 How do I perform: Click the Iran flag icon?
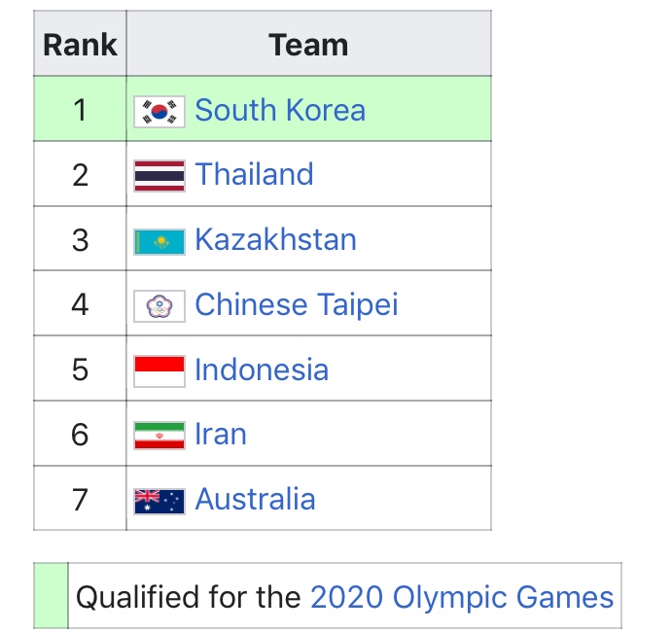click(x=159, y=436)
